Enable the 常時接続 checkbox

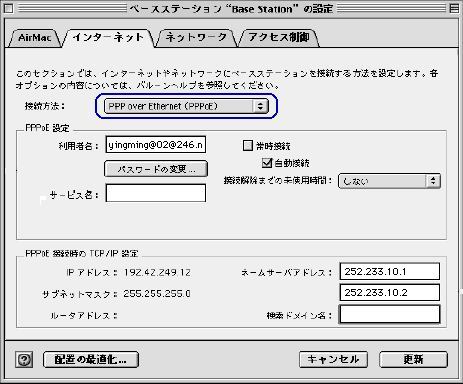pyautogui.click(x=248, y=145)
